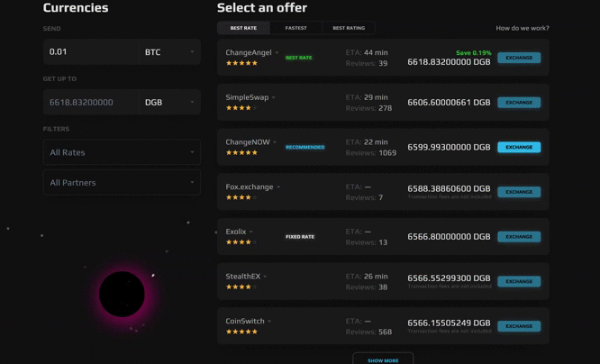The height and width of the screenshot is (364, 600).
Task: Click Exchange button for ChangeAngel offer
Action: 519,58
